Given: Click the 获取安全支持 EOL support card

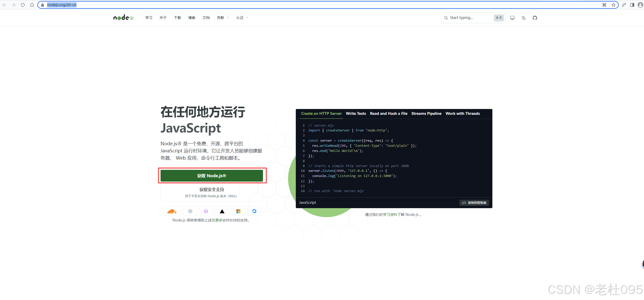Looking at the screenshot, I should (212, 193).
